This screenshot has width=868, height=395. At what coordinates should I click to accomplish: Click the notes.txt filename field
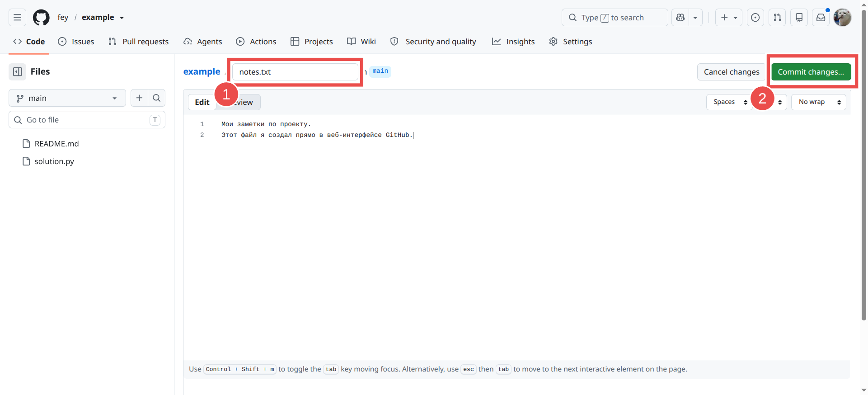point(295,72)
